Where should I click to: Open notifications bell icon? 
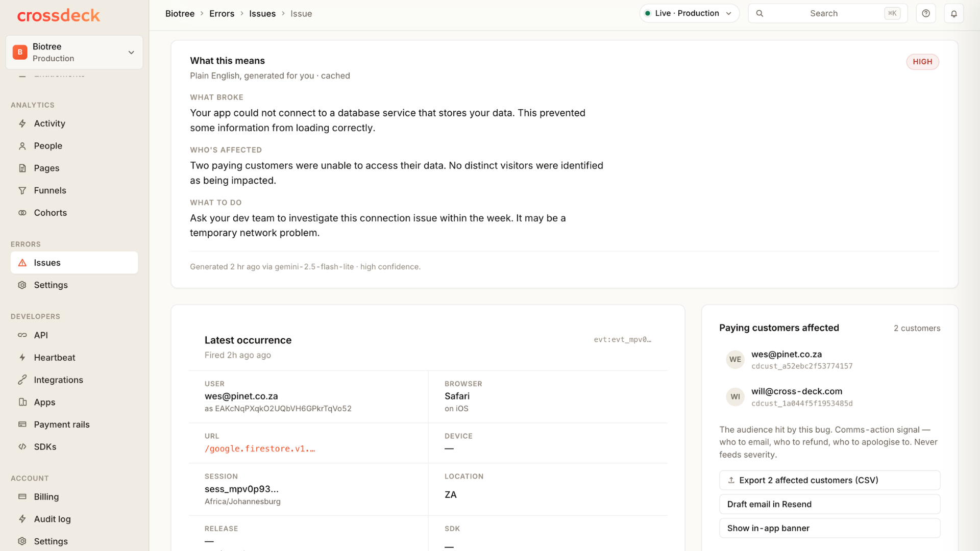pyautogui.click(x=954, y=13)
